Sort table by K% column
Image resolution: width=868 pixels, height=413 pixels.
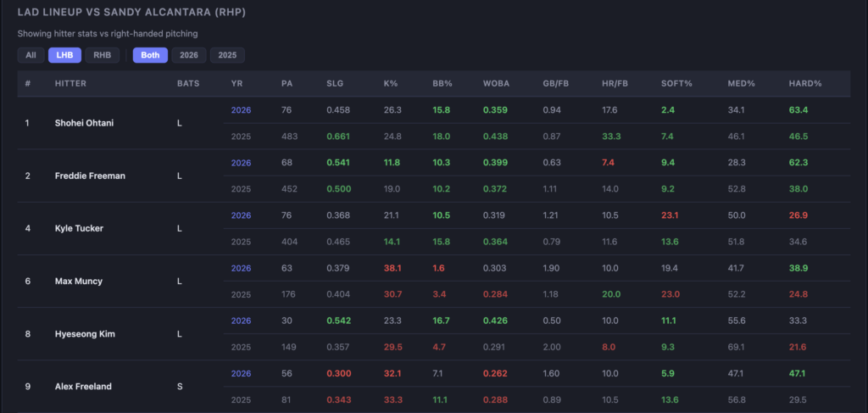coord(391,84)
